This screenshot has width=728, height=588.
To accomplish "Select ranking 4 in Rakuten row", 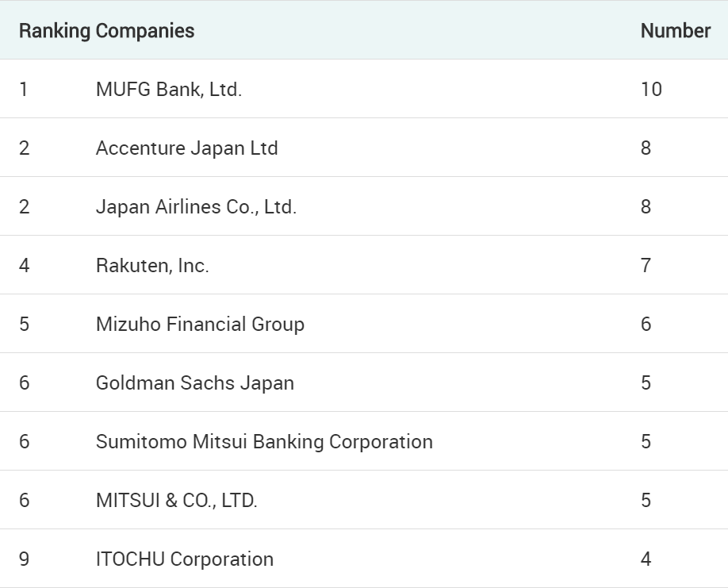I will 24,266.
